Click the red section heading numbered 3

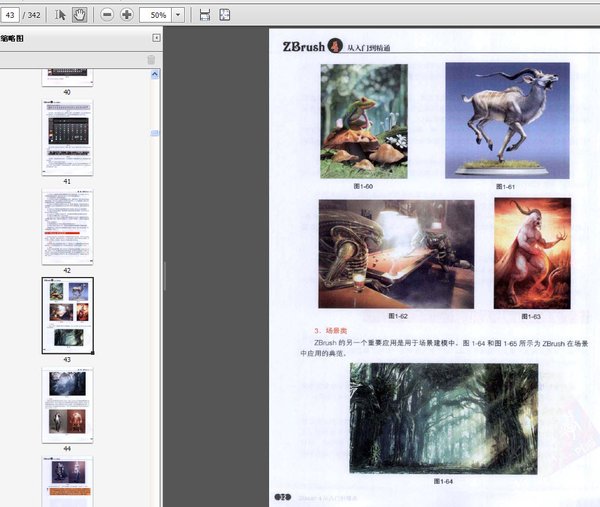pos(331,331)
